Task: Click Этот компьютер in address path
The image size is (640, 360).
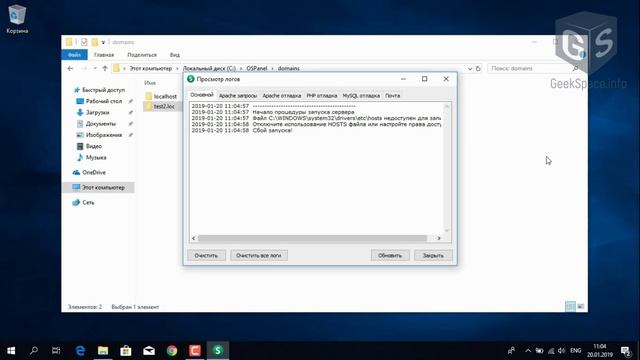Action: [151, 69]
